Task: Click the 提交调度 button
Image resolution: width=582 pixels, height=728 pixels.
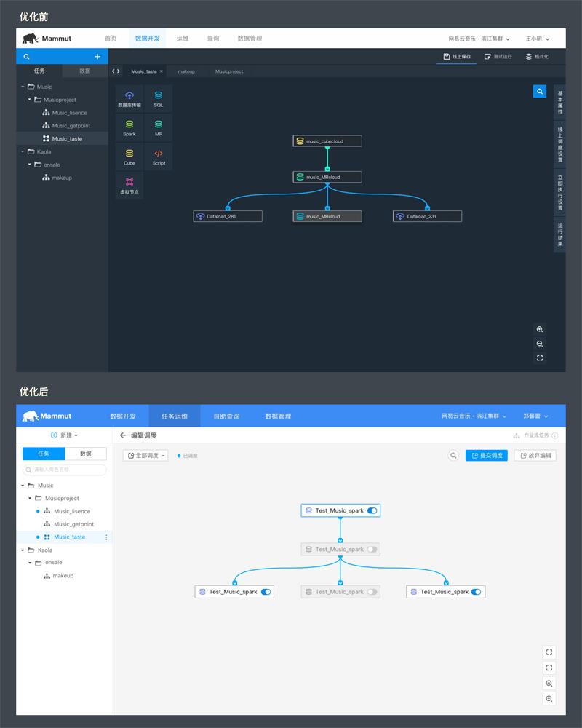Action: point(487,456)
